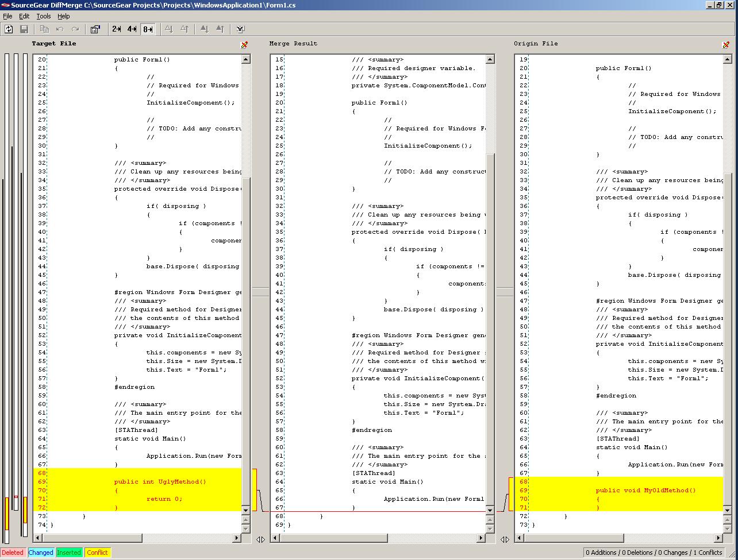Image resolution: width=738 pixels, height=560 pixels.
Task: Click '#endregion' line in Target File pane
Action: (x=134, y=387)
